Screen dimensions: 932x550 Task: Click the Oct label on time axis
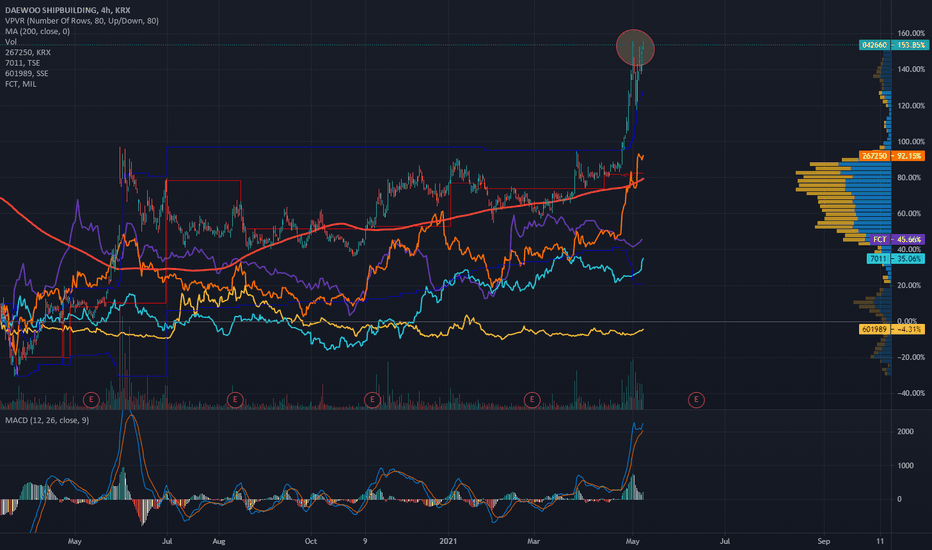(x=310, y=541)
